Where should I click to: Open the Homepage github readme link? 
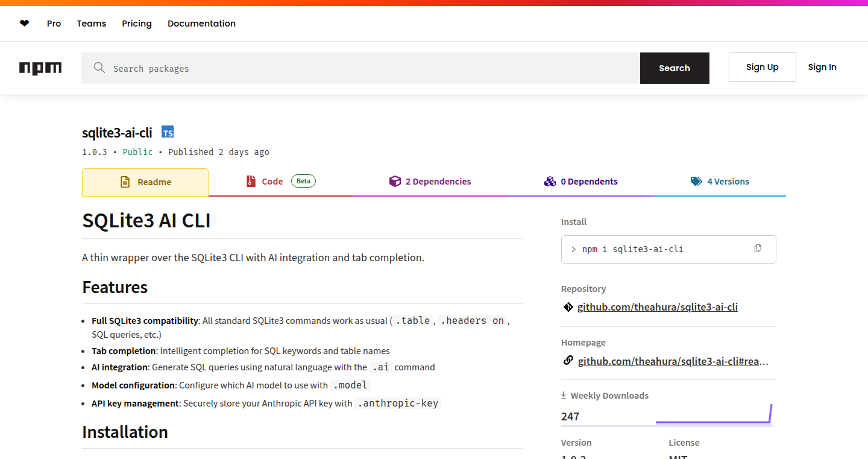coord(673,361)
